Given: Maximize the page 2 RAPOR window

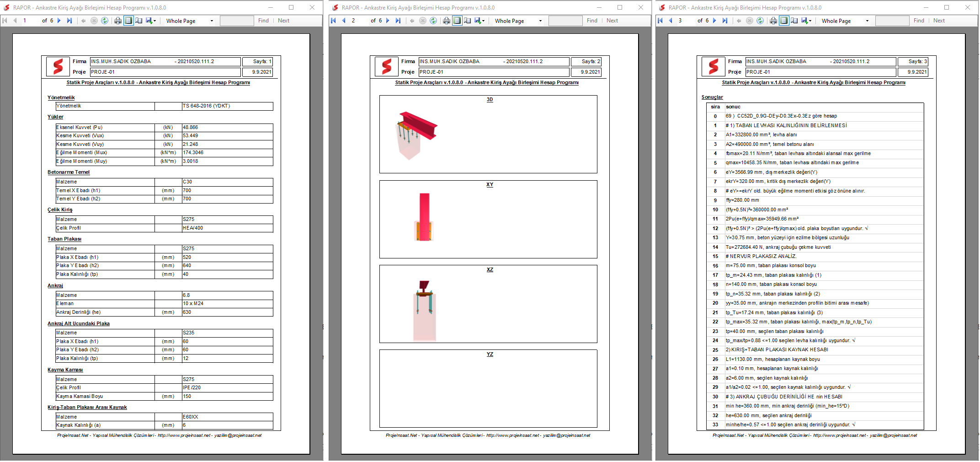Looking at the screenshot, I should click(620, 7).
